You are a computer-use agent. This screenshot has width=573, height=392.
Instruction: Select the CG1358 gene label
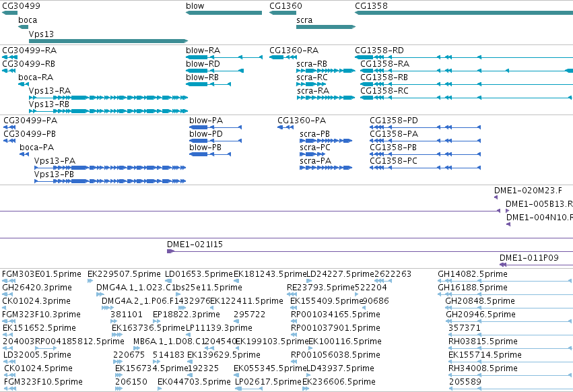click(x=371, y=6)
